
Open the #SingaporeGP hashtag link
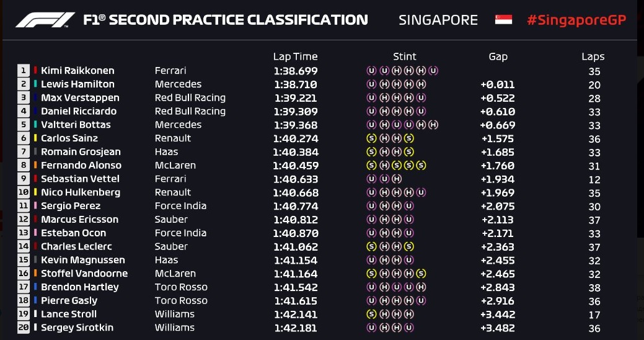pos(576,20)
